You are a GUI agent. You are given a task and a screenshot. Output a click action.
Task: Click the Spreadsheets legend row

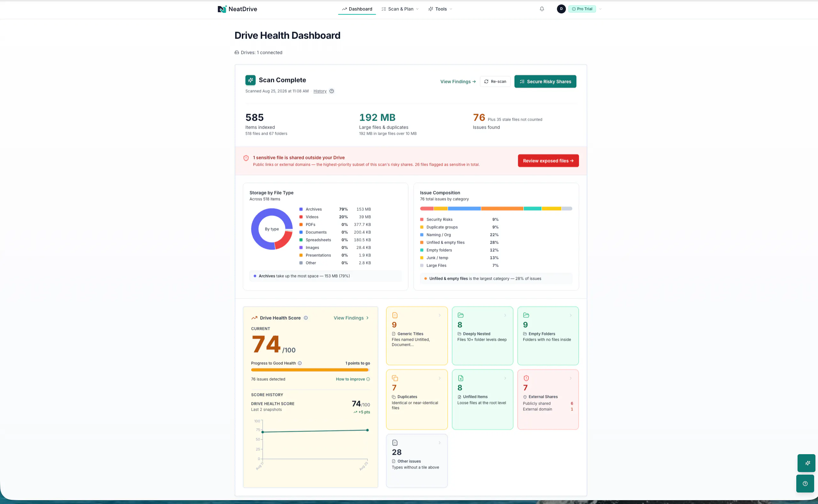click(335, 240)
